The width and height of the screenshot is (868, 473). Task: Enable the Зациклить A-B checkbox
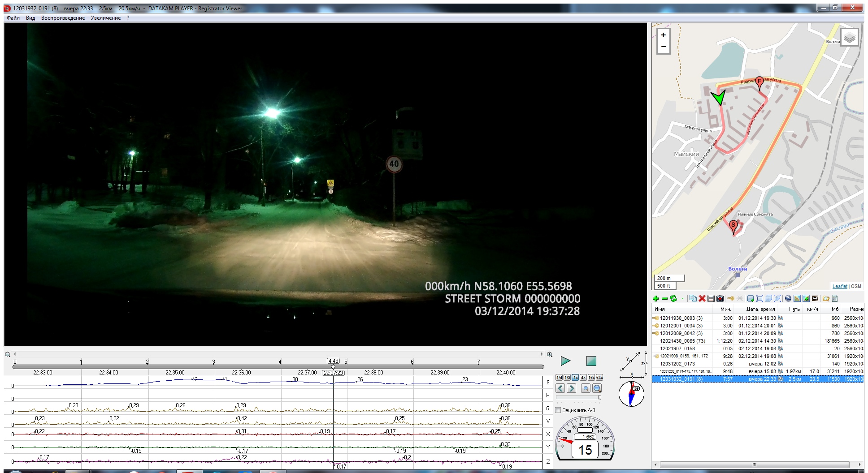[558, 410]
